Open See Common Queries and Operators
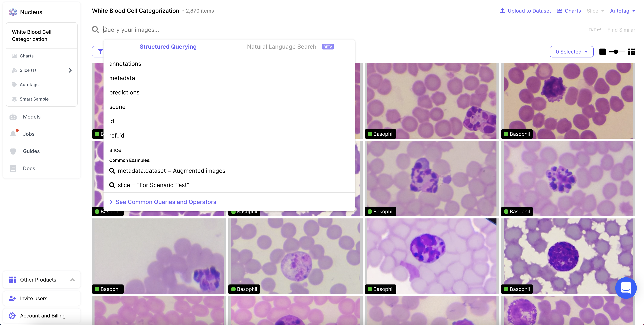This screenshot has width=644, height=325. 166,202
